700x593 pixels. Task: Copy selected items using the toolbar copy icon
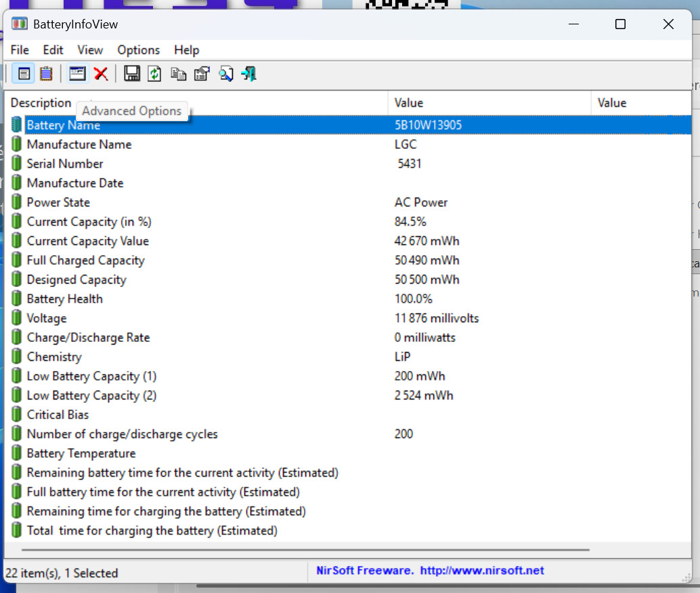click(178, 74)
